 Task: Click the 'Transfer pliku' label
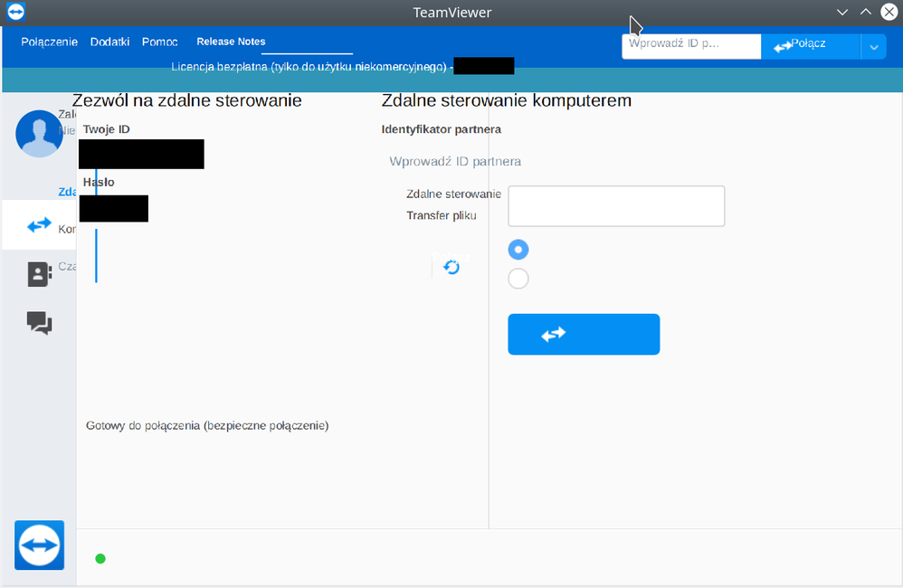442,215
